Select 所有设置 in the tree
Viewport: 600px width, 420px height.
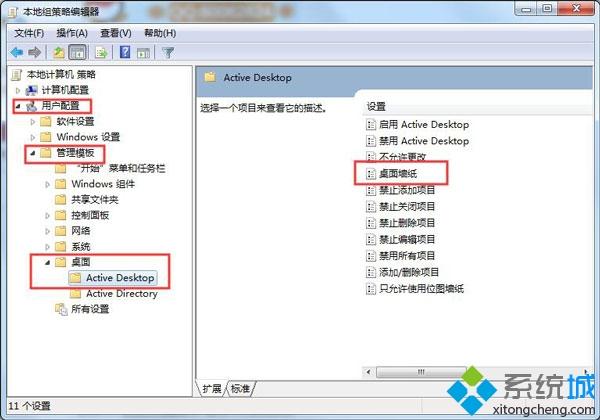[82, 309]
